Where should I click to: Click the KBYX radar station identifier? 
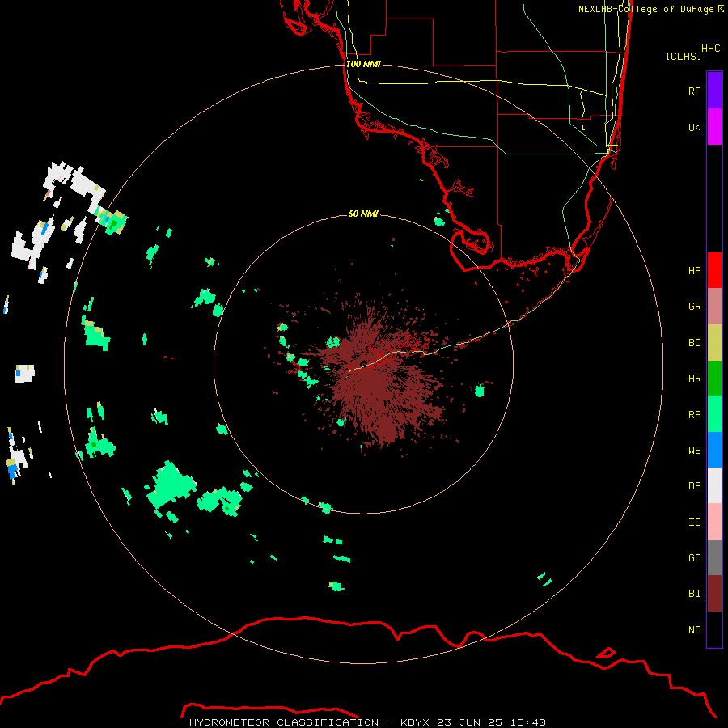(x=414, y=722)
